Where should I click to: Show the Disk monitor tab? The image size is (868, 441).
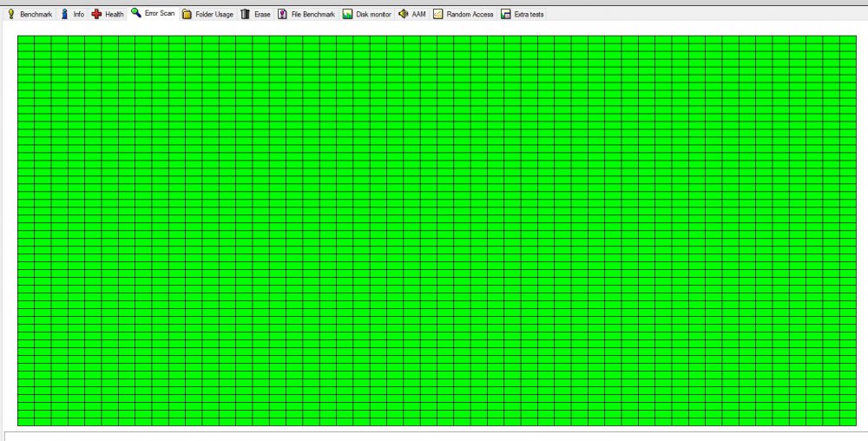[373, 15]
